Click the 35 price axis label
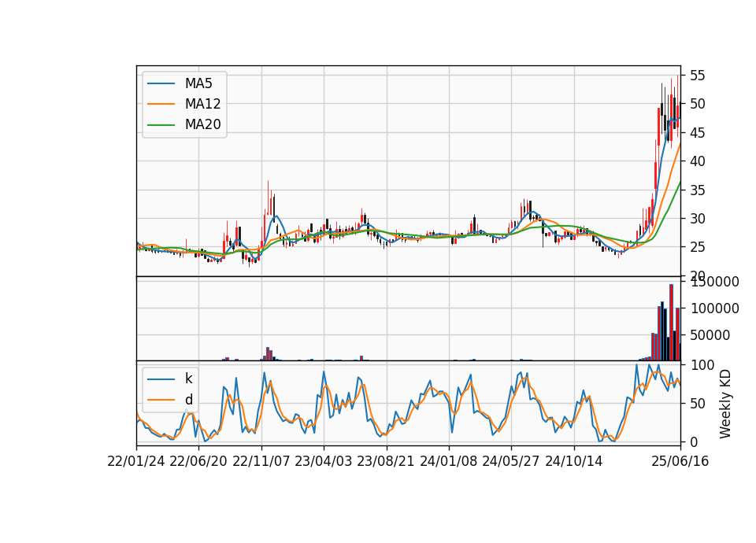This screenshot has width=756, height=543. point(698,190)
